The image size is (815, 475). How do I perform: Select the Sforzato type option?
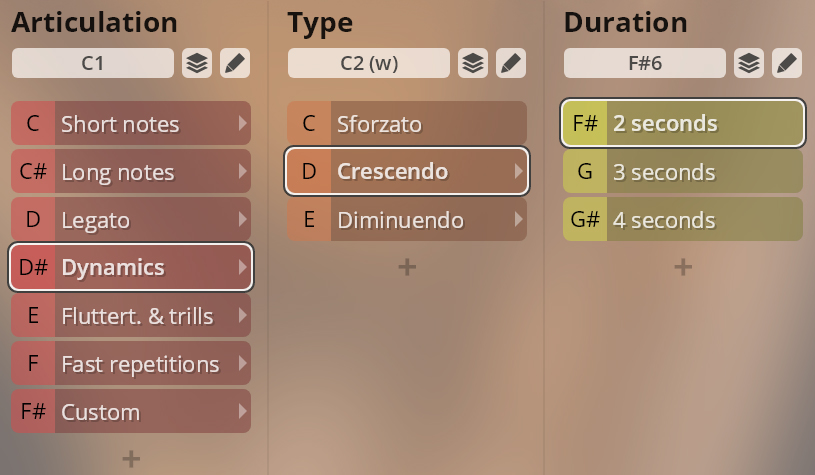click(x=407, y=123)
